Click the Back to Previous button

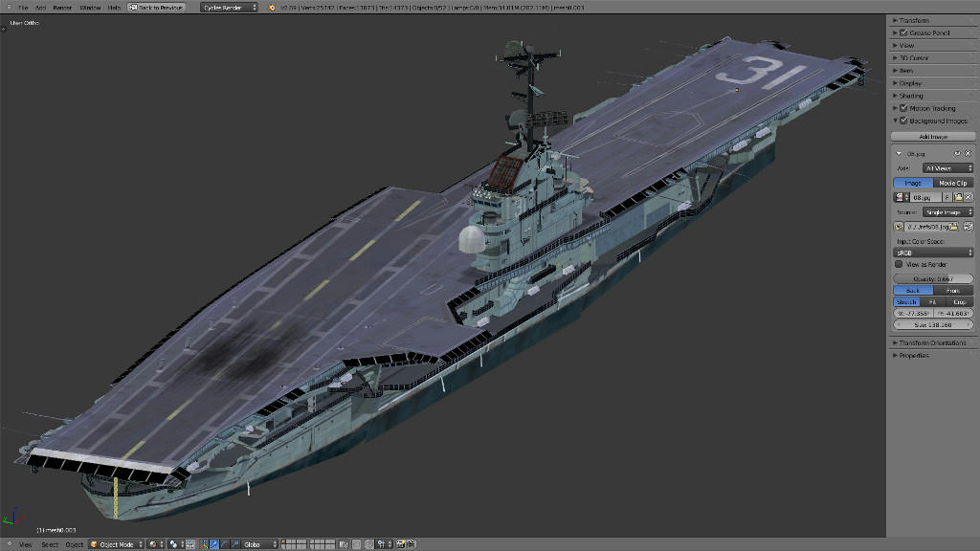[x=156, y=7]
